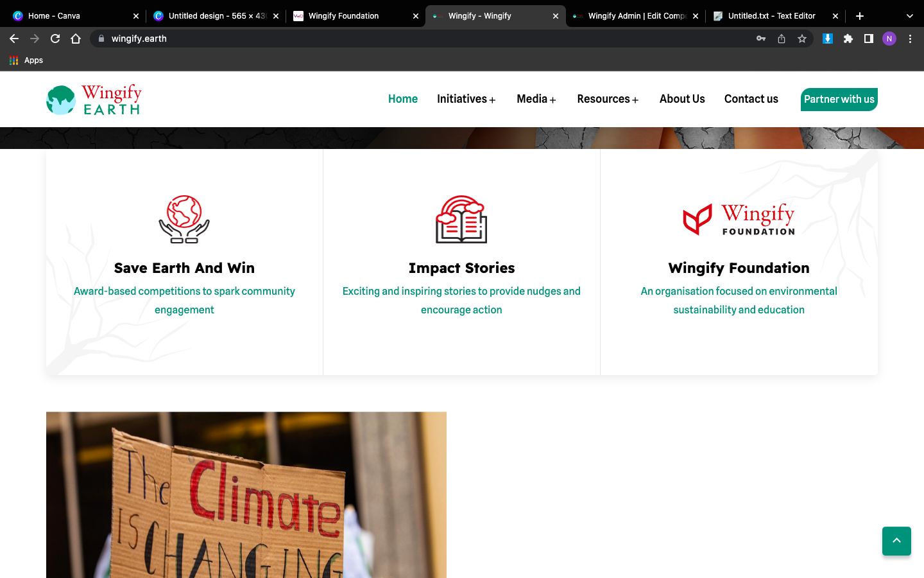Open the Home nav link
The height and width of the screenshot is (578, 924).
pyautogui.click(x=403, y=99)
